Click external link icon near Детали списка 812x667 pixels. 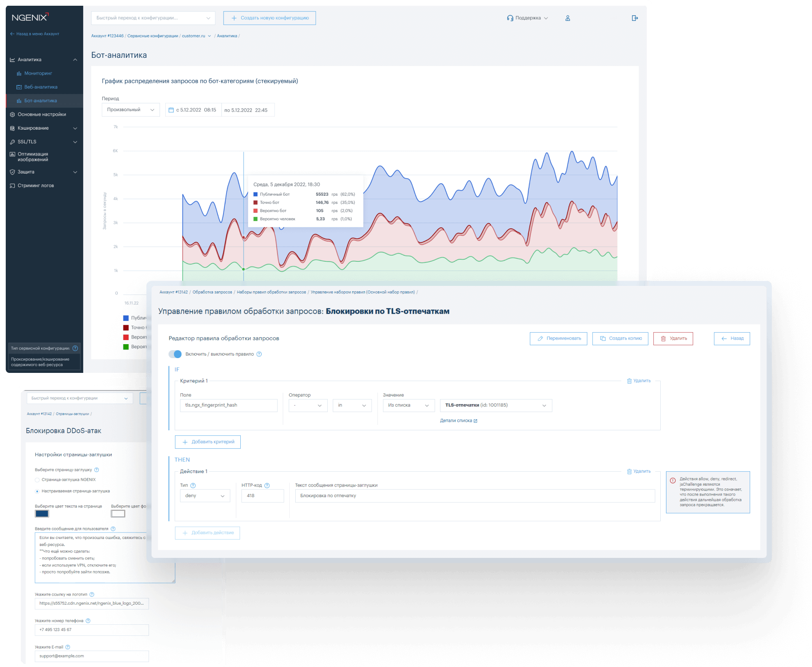[475, 421]
